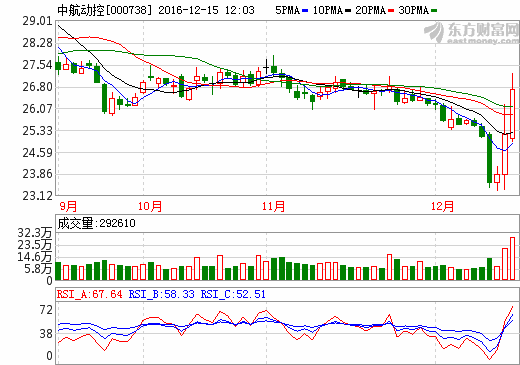
Task: Click the 20PMA legend label
Action: point(370,10)
